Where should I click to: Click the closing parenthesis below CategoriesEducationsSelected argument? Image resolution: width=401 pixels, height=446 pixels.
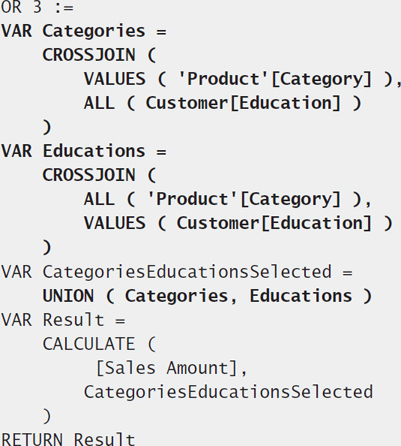47,416
